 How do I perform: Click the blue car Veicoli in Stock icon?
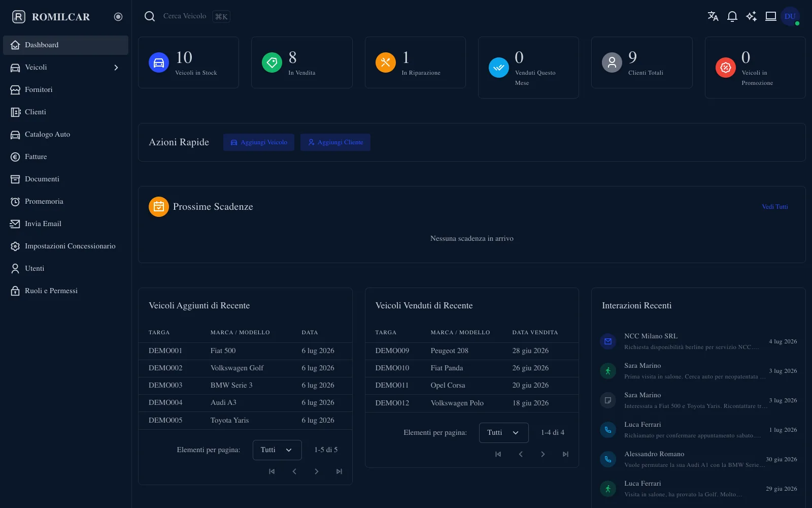159,62
